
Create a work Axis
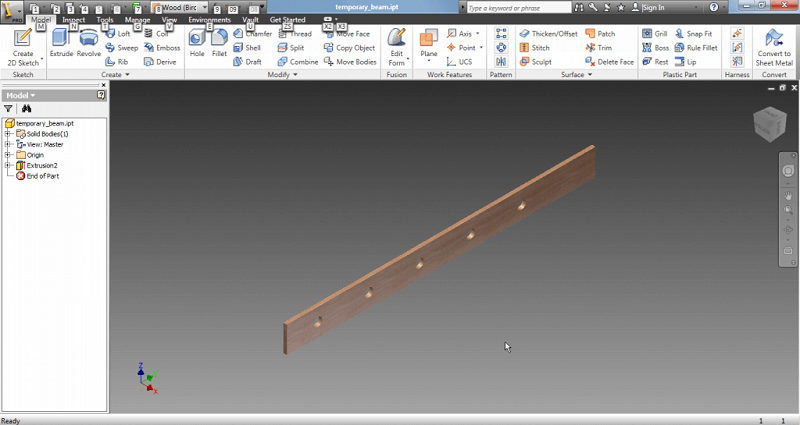[463, 34]
